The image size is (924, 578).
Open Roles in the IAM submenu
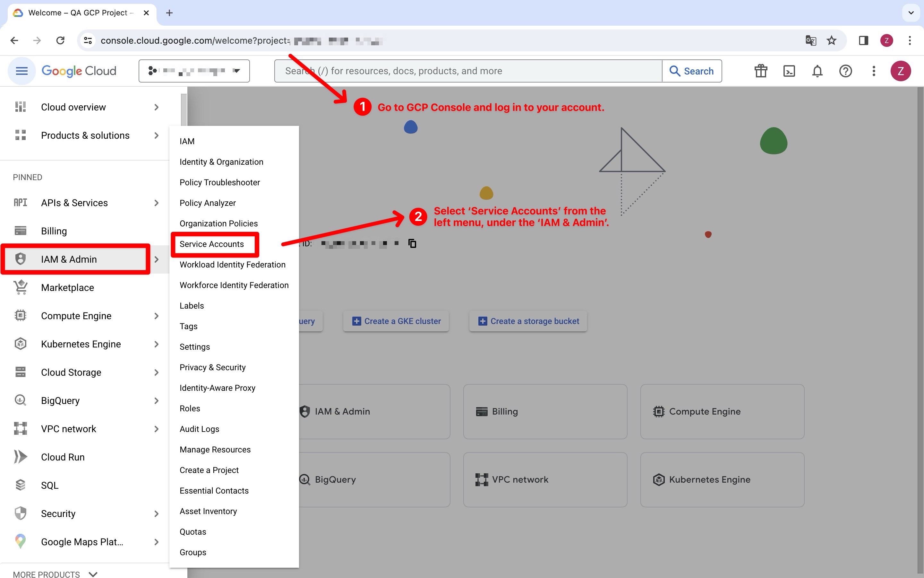pyautogui.click(x=190, y=408)
